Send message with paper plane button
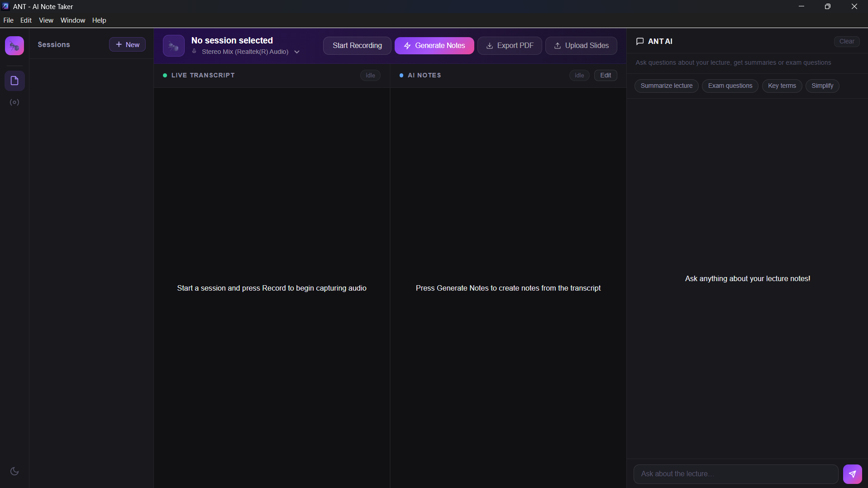868x488 pixels. [853, 474]
